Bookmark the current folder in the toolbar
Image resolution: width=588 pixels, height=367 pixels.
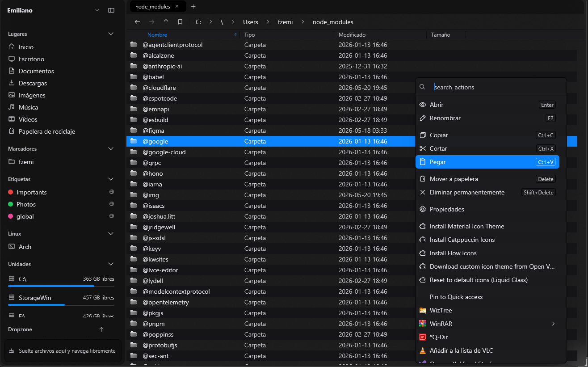click(180, 22)
